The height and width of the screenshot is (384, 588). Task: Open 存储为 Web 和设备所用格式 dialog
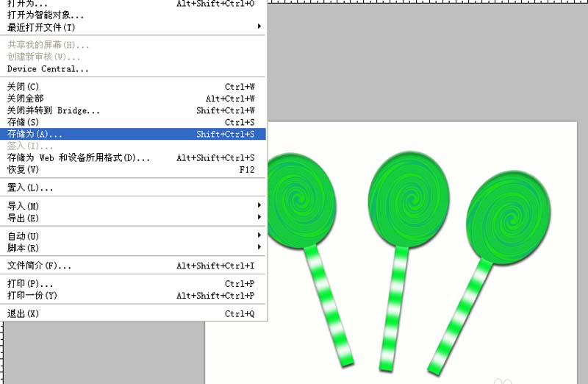click(133, 157)
